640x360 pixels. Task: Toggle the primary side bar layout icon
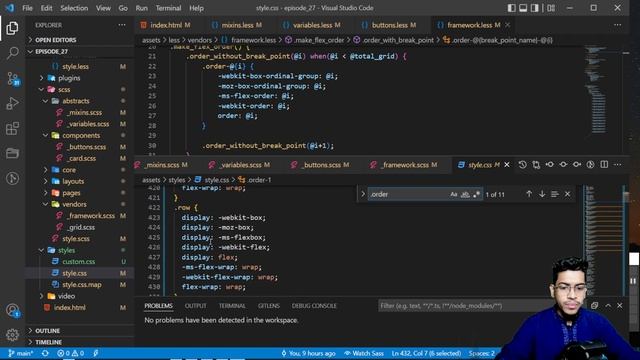(511, 8)
